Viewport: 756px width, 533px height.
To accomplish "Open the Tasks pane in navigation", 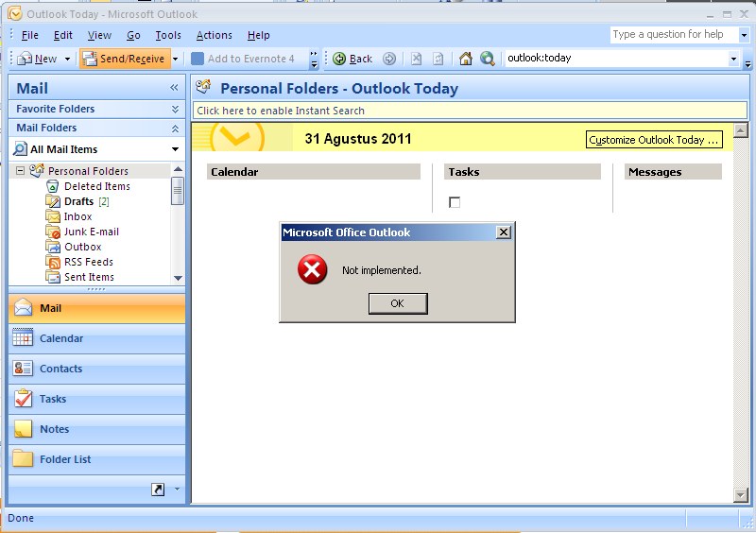I will click(x=53, y=399).
